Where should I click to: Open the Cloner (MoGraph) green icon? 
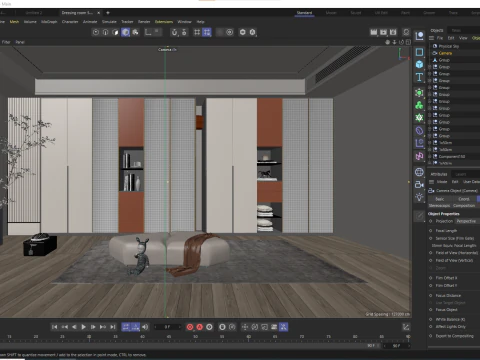[419, 105]
